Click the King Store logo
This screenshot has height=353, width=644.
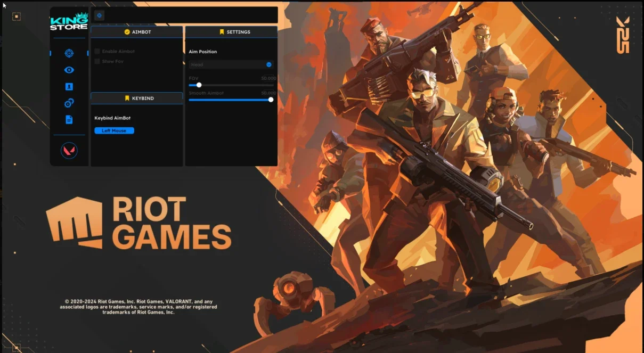[69, 21]
